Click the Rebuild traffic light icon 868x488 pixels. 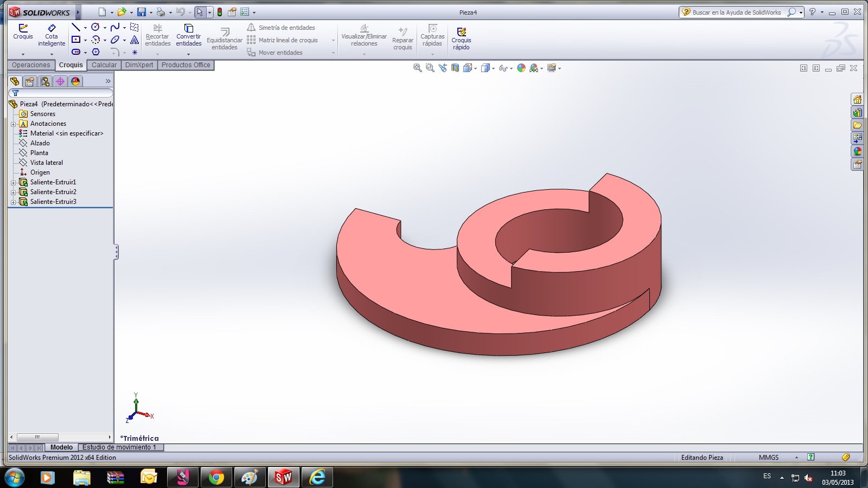tap(220, 12)
